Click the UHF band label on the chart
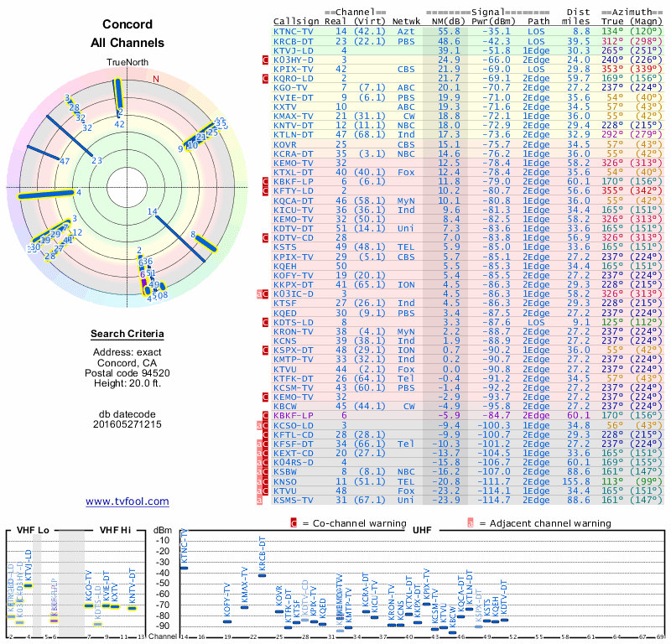 point(422,530)
